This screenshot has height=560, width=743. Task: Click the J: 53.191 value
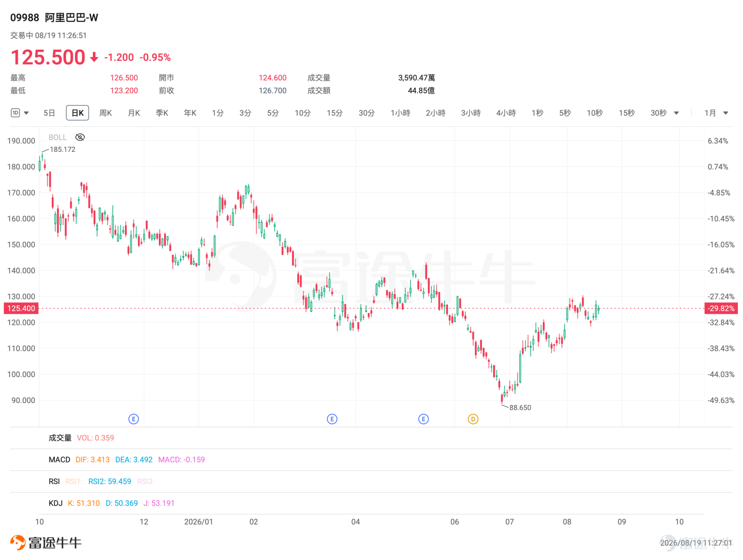coord(159,503)
